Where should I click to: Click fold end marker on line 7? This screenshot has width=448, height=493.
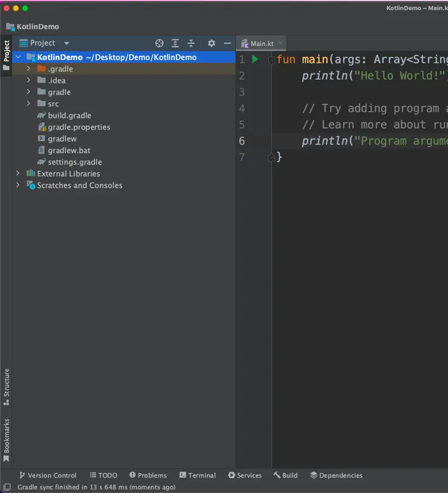[x=271, y=157]
